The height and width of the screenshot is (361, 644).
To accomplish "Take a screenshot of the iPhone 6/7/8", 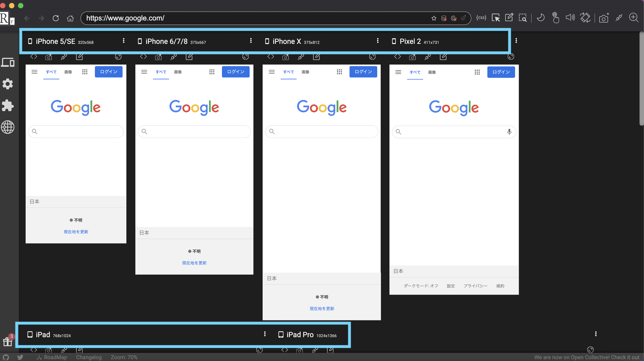I will click(x=158, y=57).
